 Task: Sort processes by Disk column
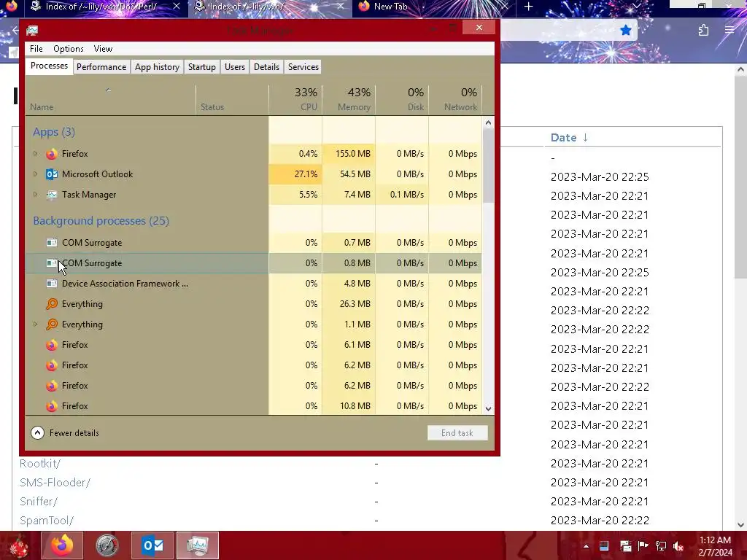coord(402,100)
